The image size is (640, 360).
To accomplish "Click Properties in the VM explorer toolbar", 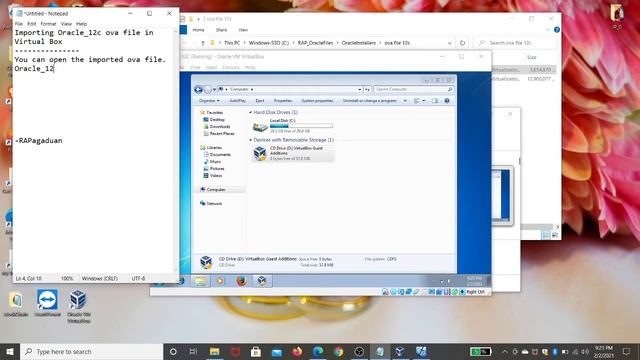I will [282, 100].
